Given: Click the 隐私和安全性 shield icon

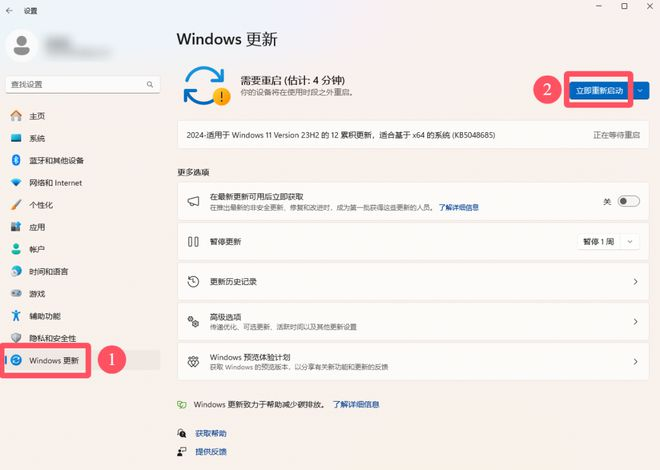Looking at the screenshot, I should (16, 338).
